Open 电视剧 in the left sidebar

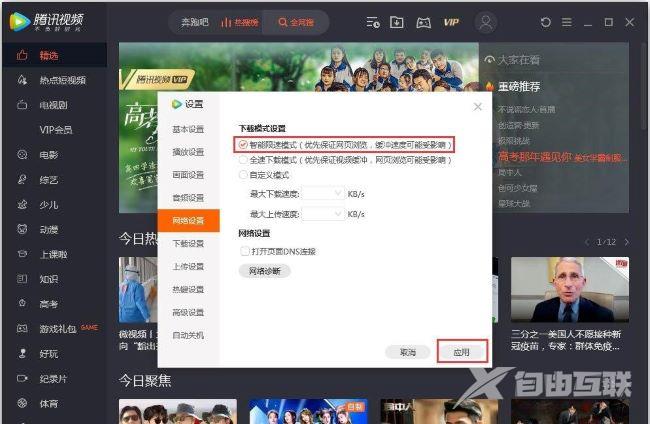55,105
